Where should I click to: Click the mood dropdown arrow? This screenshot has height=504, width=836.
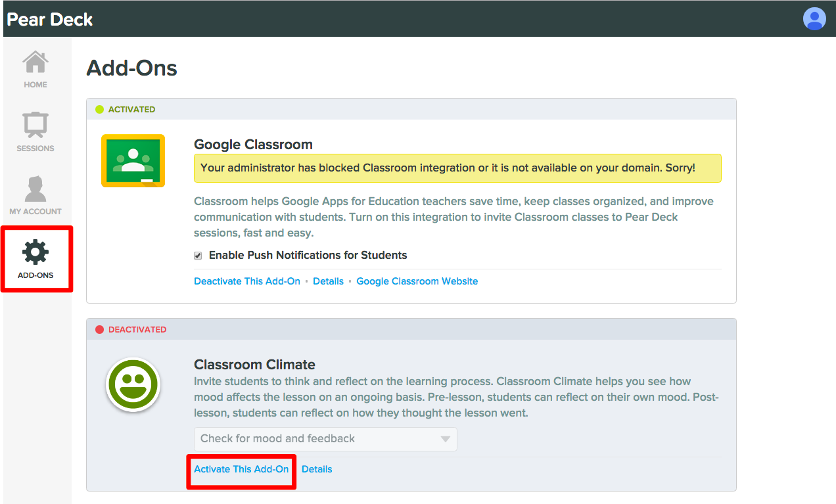445,439
